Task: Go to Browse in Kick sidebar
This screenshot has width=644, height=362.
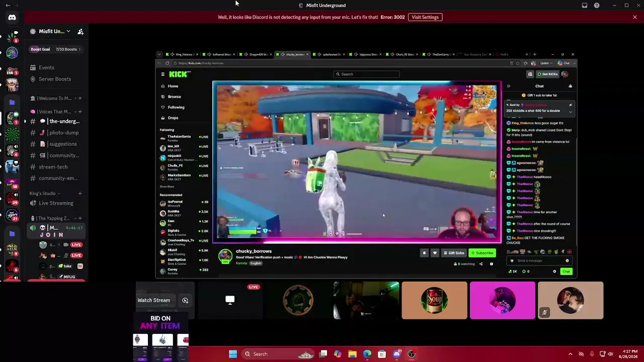Action: point(174,97)
